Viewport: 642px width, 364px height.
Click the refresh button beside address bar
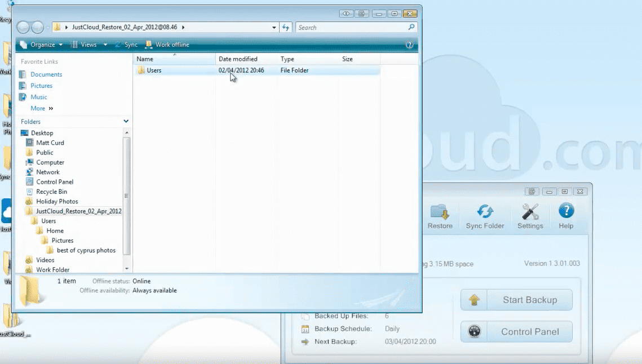click(286, 27)
